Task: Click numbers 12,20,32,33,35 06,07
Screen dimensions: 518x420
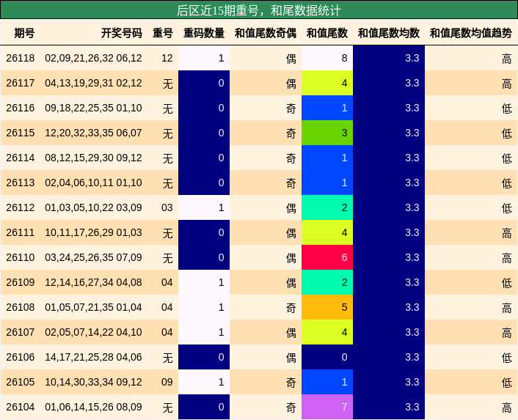Action: pos(93,133)
